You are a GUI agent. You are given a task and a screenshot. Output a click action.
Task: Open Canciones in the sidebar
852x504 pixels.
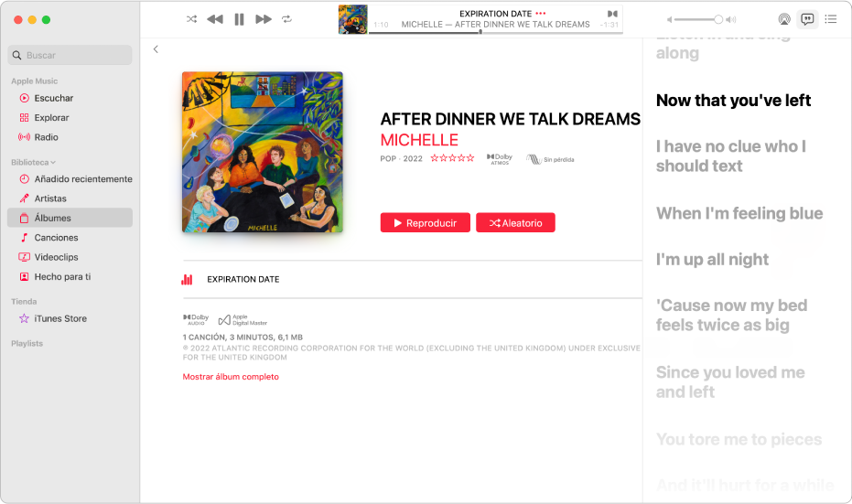[70, 237]
